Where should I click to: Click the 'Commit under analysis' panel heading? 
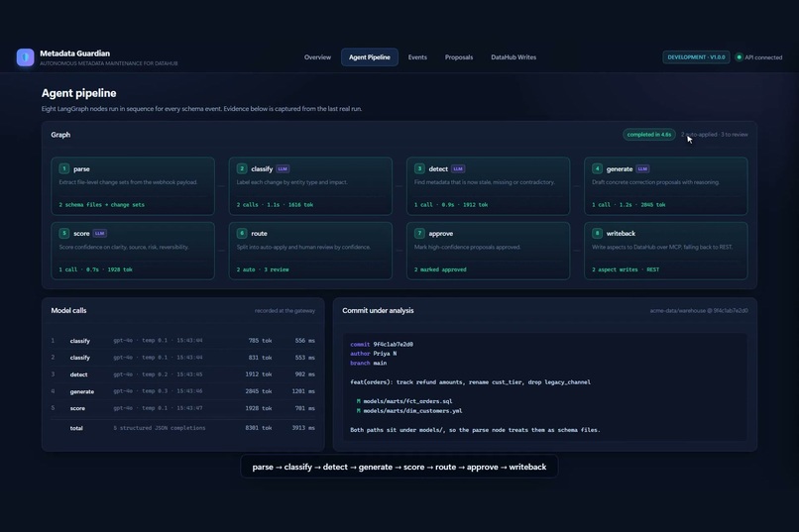[378, 310]
